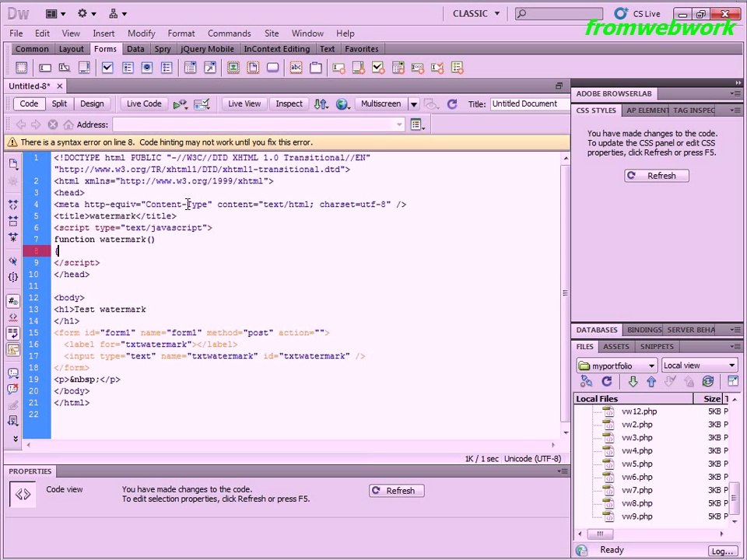Open the Layout menu dropdown in title bar
Image resolution: width=747 pixels, height=560 pixels.
pos(56,14)
